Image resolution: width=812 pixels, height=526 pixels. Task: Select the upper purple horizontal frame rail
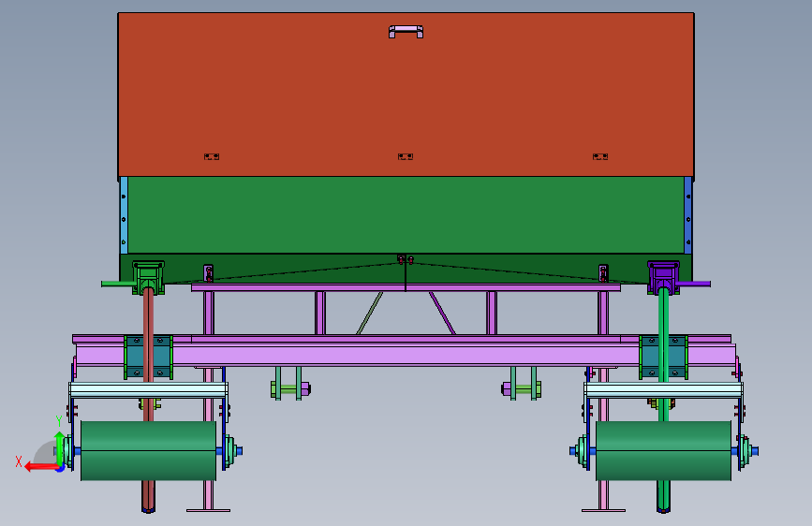(x=406, y=287)
